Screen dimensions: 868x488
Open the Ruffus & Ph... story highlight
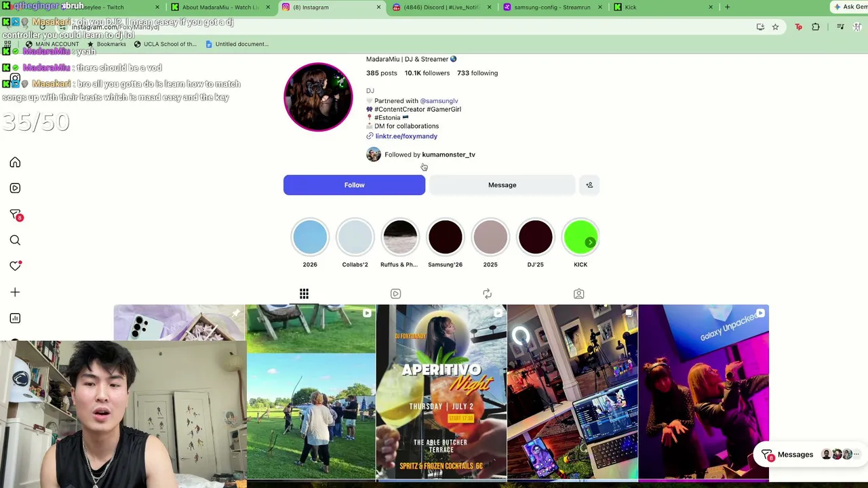pyautogui.click(x=400, y=237)
